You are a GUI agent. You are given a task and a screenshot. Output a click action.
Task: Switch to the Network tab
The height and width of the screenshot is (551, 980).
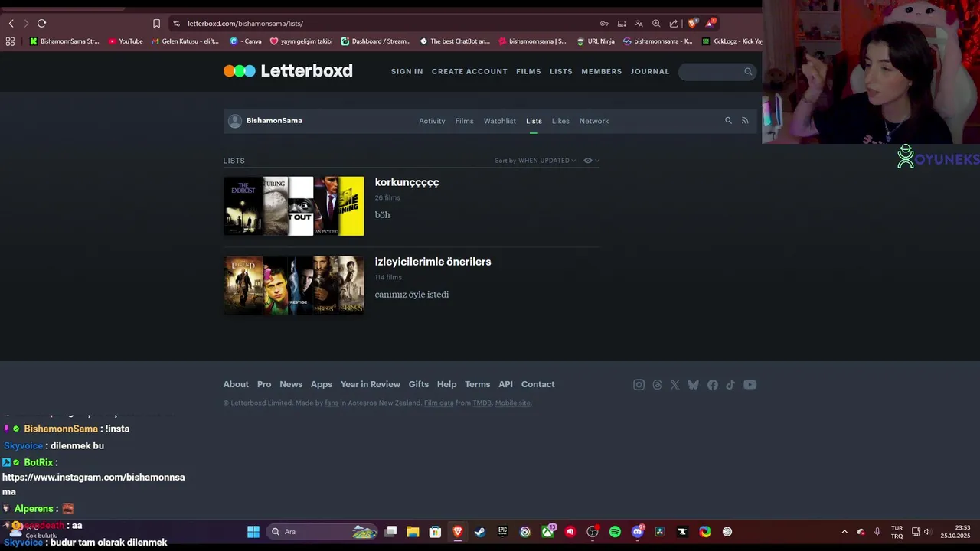(x=594, y=121)
